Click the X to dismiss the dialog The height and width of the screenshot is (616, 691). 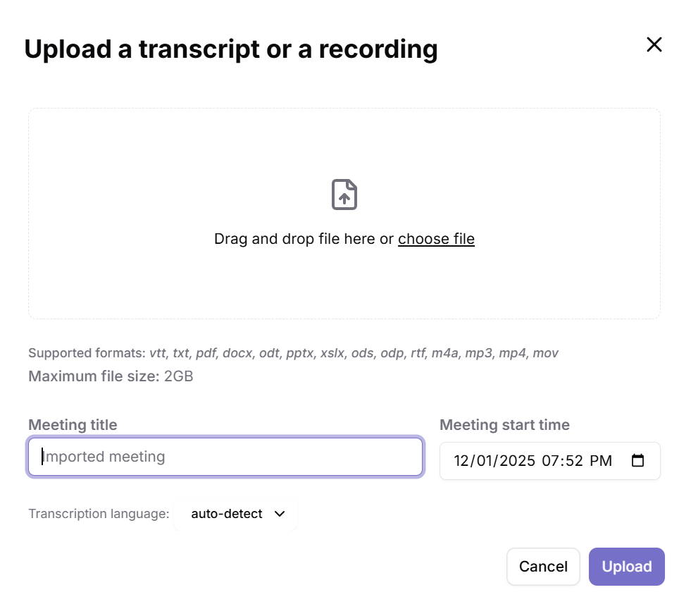pyautogui.click(x=654, y=44)
